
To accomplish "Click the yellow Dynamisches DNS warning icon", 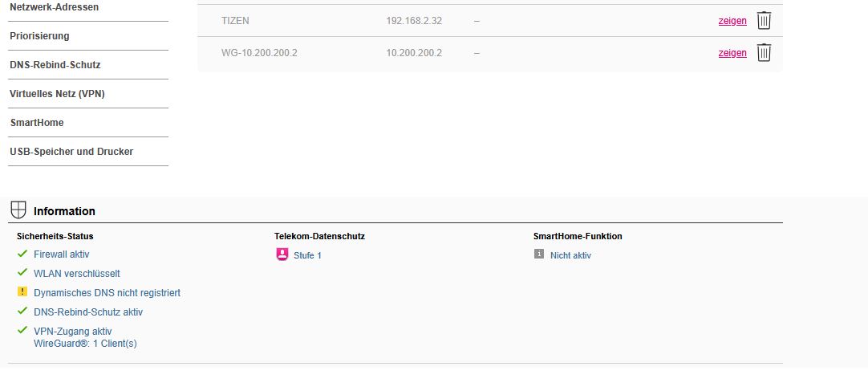I will click(22, 292).
